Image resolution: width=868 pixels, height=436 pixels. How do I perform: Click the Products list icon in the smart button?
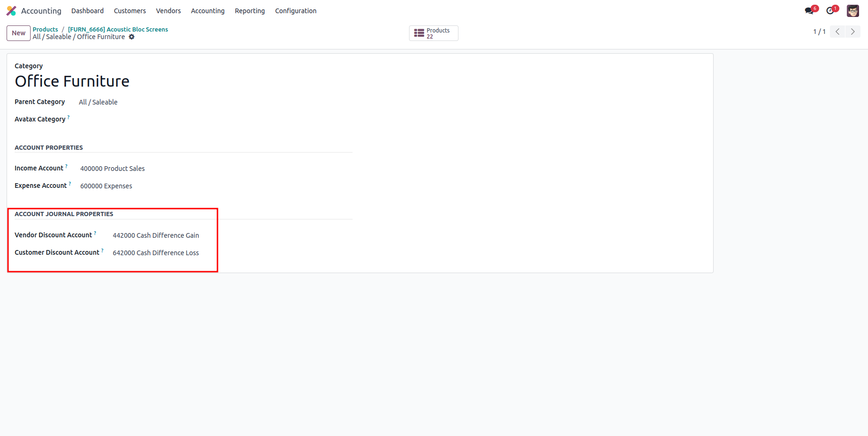click(419, 33)
